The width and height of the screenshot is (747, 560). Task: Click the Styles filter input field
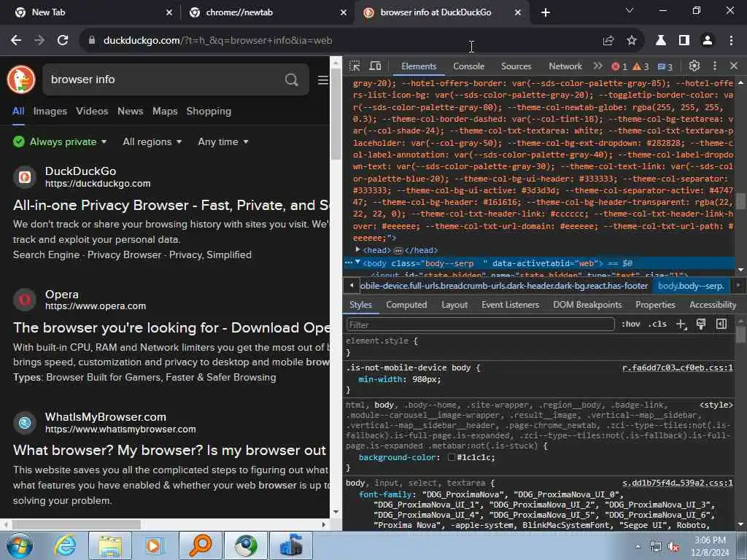tap(480, 324)
